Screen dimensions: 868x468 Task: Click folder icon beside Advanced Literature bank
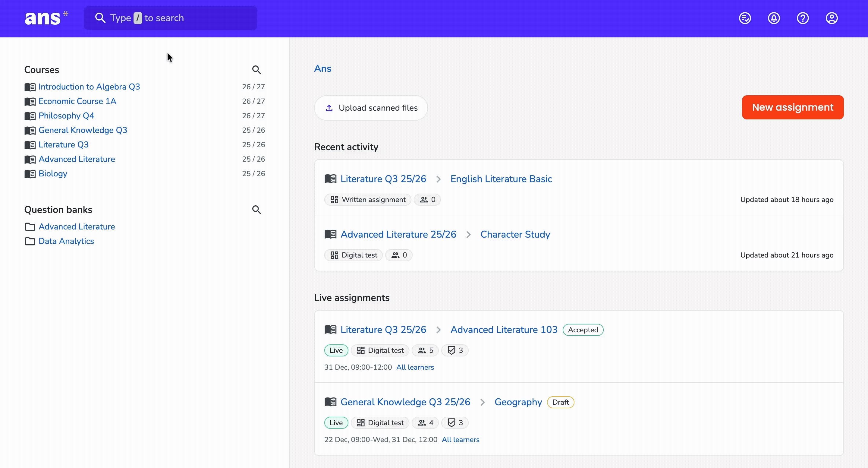click(30, 227)
